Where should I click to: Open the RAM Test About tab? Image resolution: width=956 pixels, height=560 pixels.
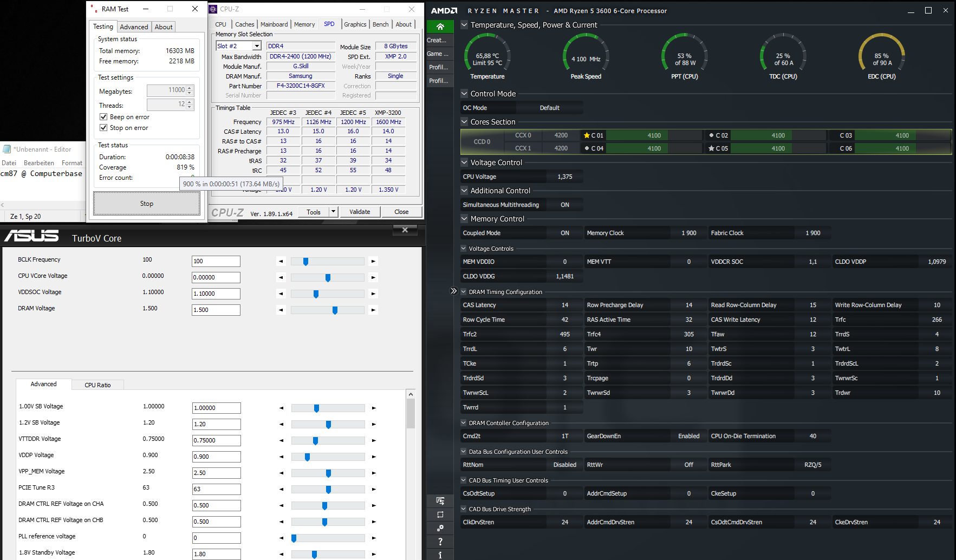click(x=164, y=27)
